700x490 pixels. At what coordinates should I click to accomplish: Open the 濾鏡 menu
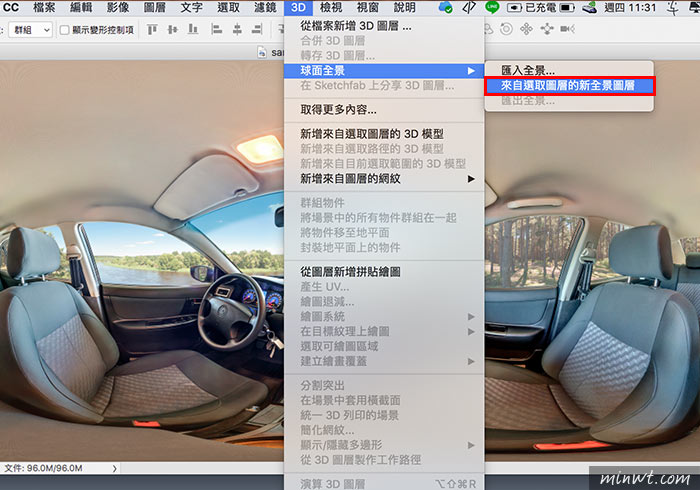click(x=265, y=8)
